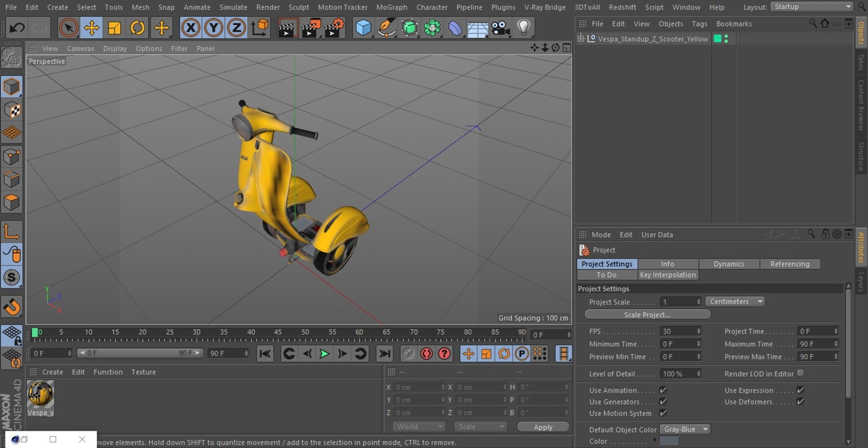Expand the Vespa_Standup_Z_Scooter_Yellow object tree
868x448 pixels.
(581, 38)
